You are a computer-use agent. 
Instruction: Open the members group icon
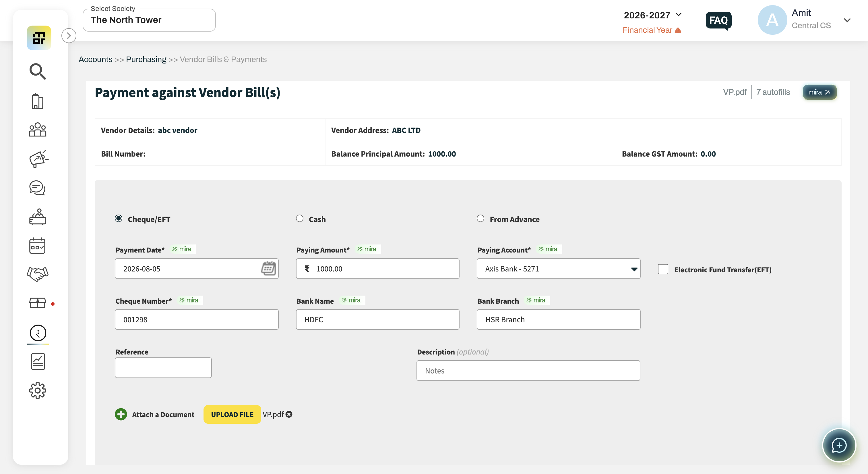(x=37, y=130)
